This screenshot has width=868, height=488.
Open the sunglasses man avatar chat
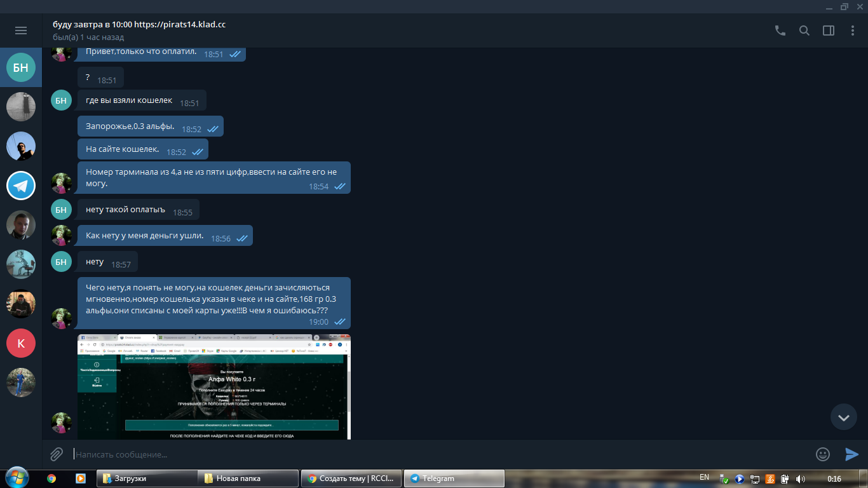click(x=21, y=146)
